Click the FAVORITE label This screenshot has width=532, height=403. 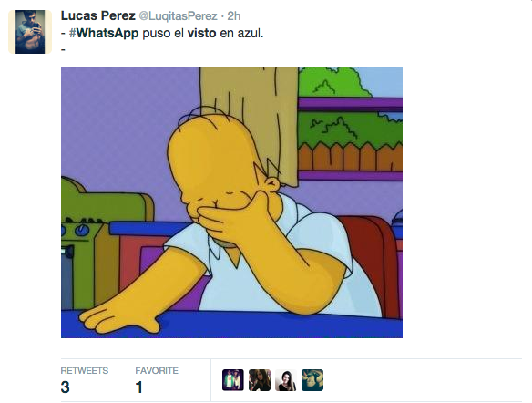coord(157,370)
